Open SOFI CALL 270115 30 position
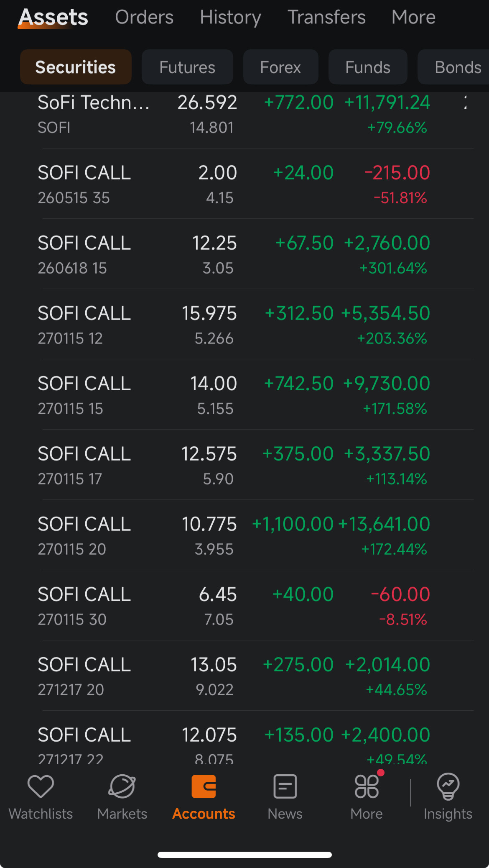 [x=244, y=605]
